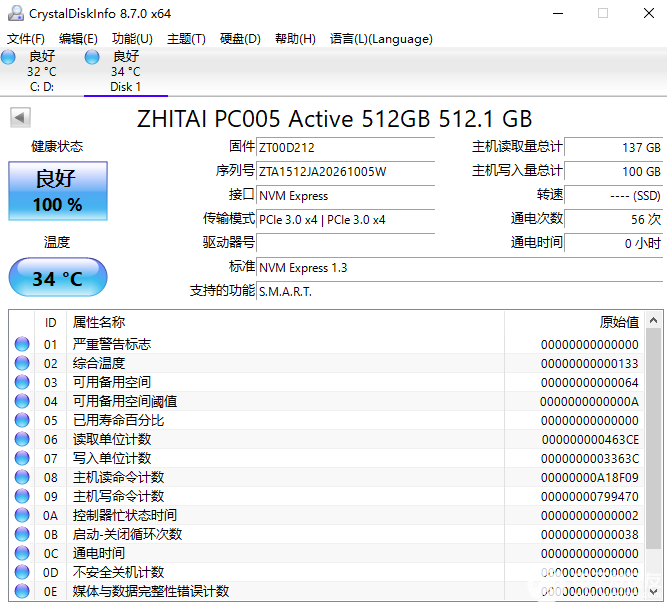Click the rotation rate value ---- (SSD)
This screenshot has height=605, width=667.
[613, 196]
